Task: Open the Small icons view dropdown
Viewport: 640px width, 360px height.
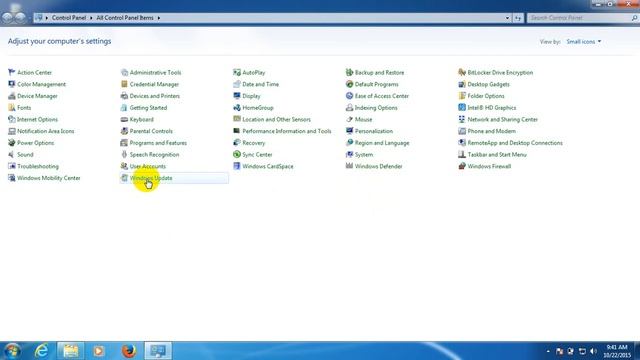Action: tap(584, 42)
